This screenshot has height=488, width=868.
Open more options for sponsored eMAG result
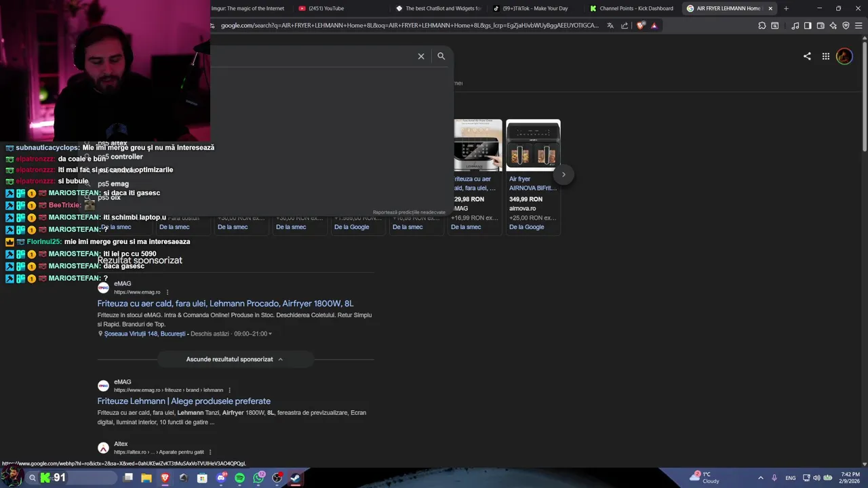167,292
